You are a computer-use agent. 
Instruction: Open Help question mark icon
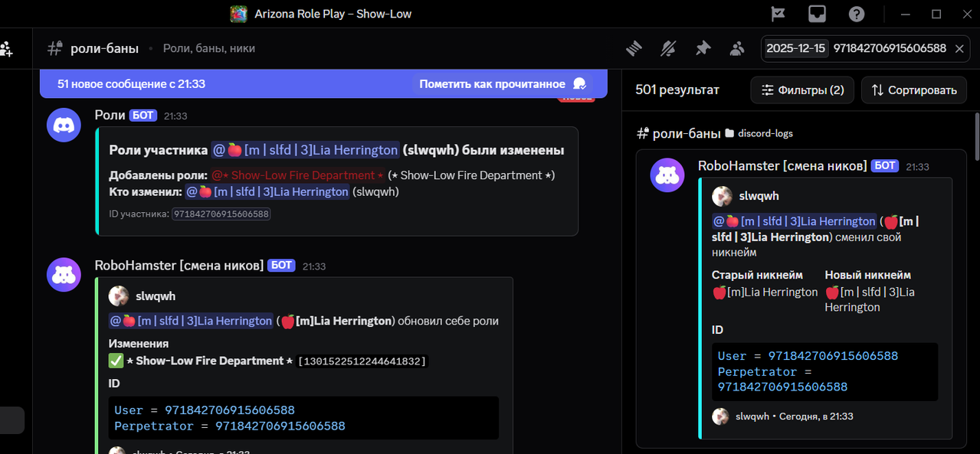(x=857, y=14)
